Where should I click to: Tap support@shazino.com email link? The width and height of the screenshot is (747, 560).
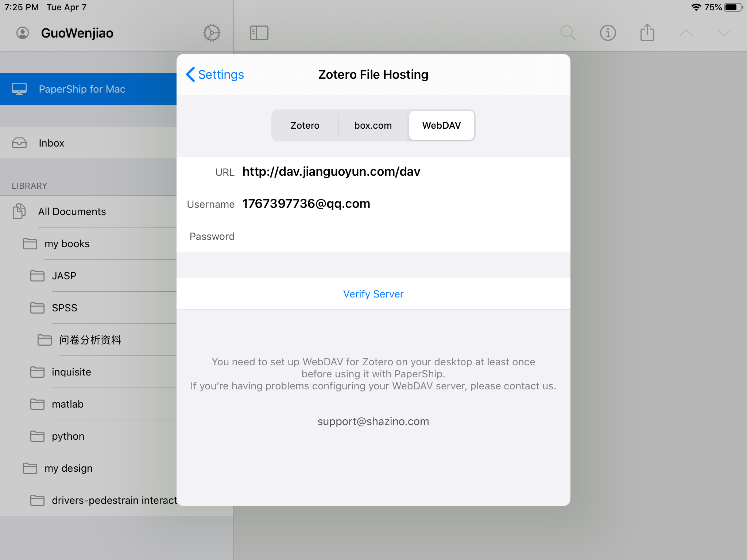(373, 421)
